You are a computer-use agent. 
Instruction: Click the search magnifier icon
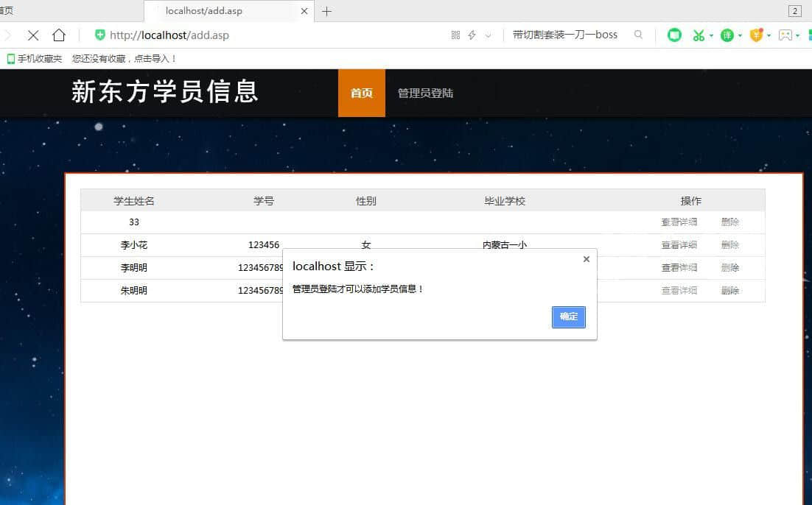click(639, 35)
